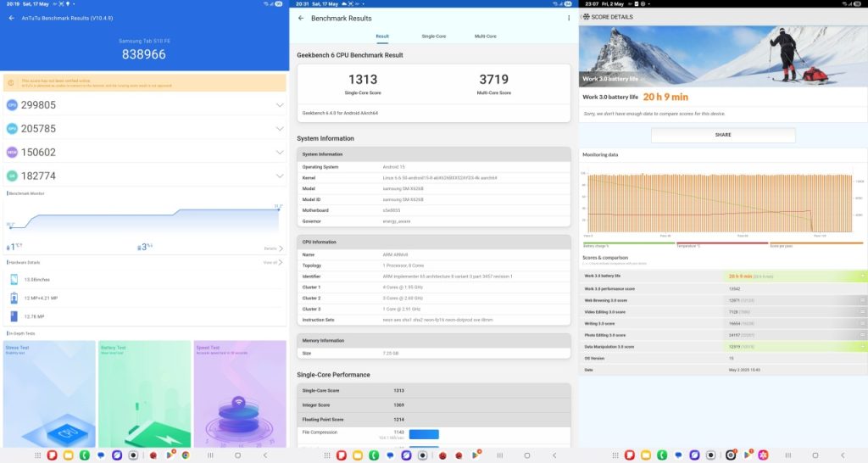Tap the UX badge beside score 182774
Viewport: 868px width, 463px height.
coord(12,176)
